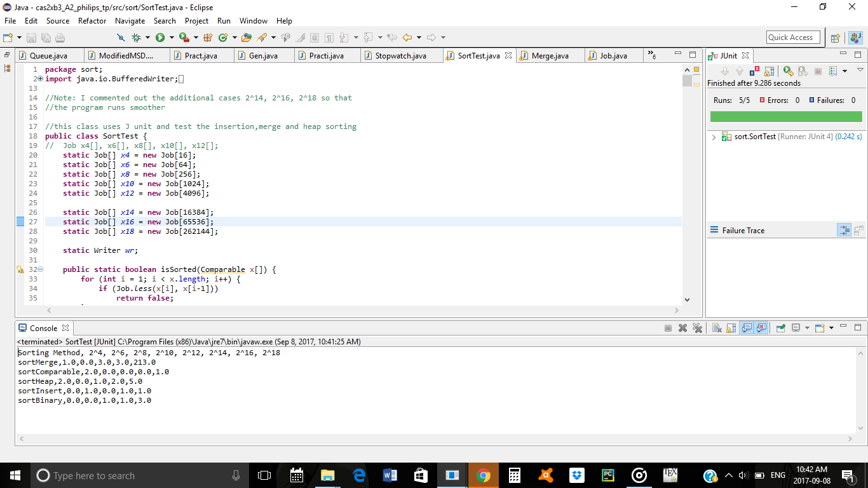Click Pin Console icon
Image resolution: width=868 pixels, height=488 pixels.
click(780, 328)
